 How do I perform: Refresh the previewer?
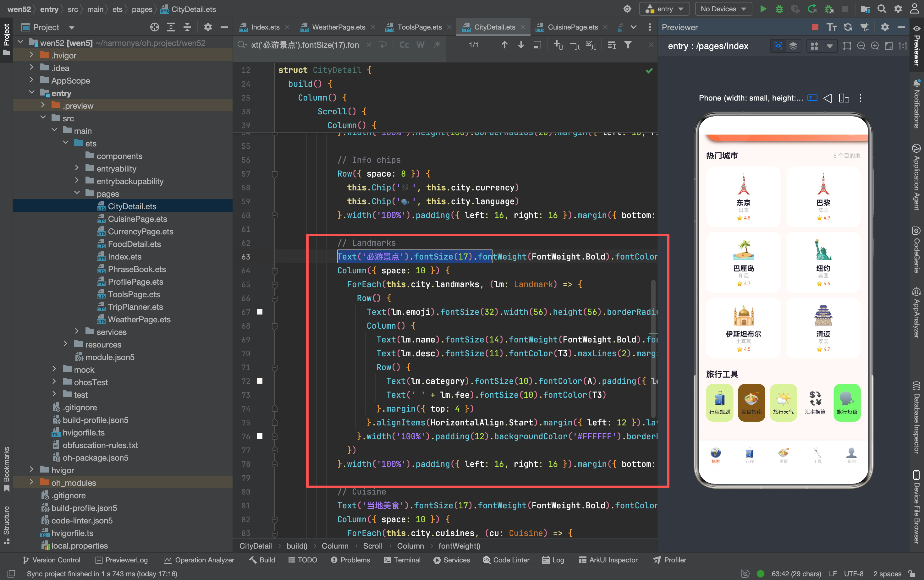(x=848, y=27)
